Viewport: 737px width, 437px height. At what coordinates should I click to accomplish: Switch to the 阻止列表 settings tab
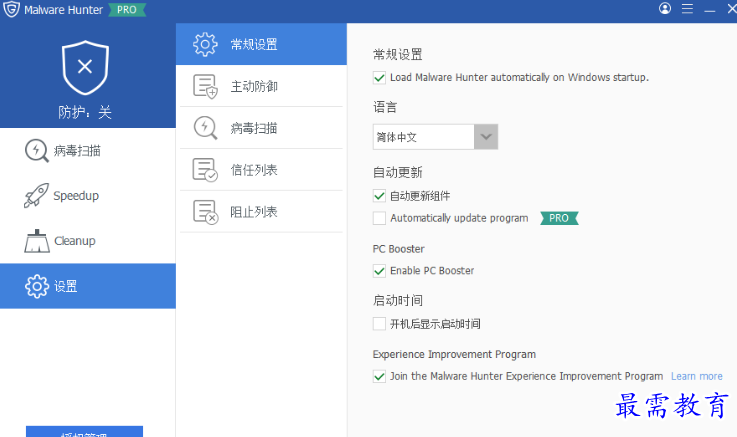(261, 211)
